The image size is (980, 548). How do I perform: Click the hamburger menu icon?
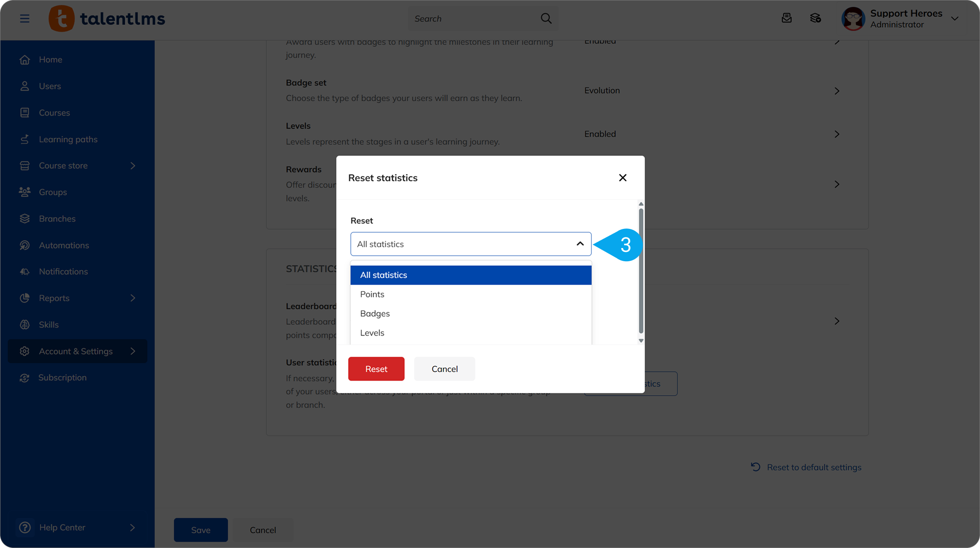25,18
